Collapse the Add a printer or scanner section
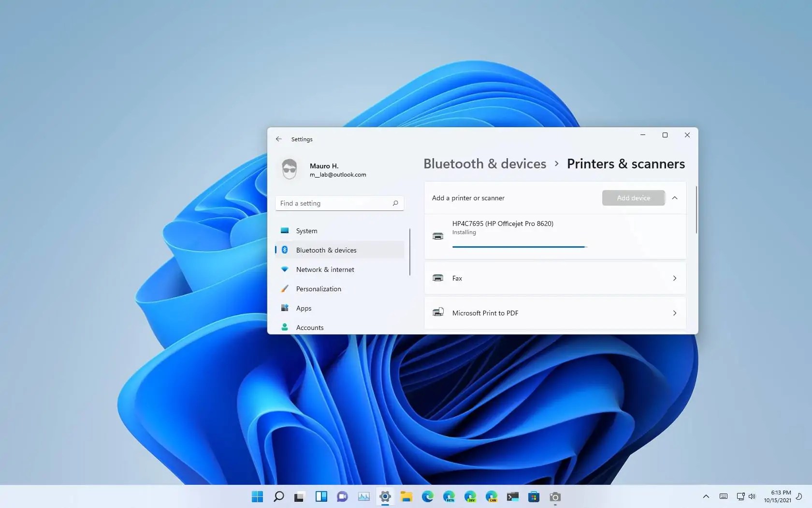The height and width of the screenshot is (508, 812). 675,198
